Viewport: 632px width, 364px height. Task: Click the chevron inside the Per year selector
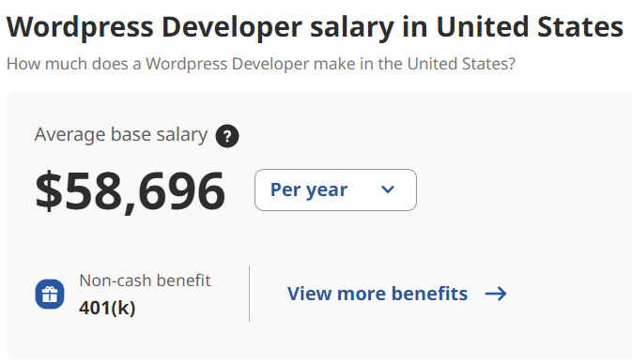pos(388,190)
